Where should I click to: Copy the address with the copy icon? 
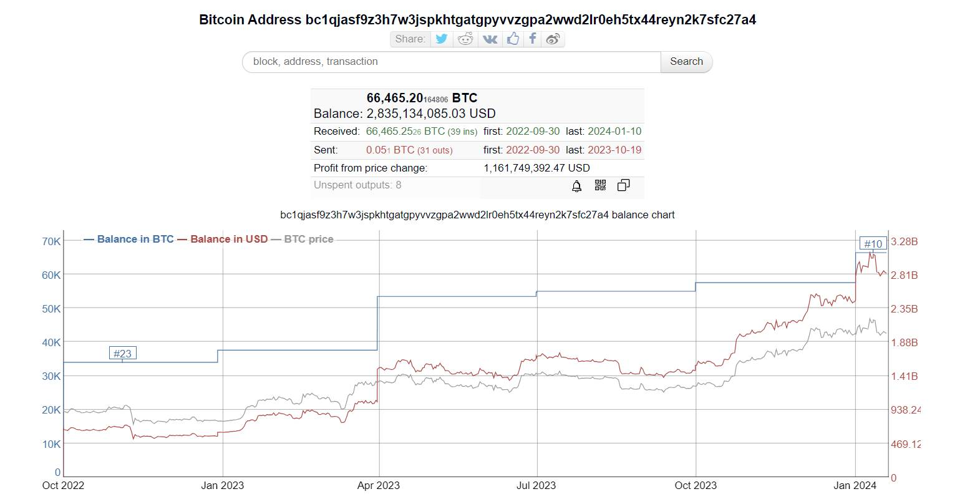click(623, 185)
